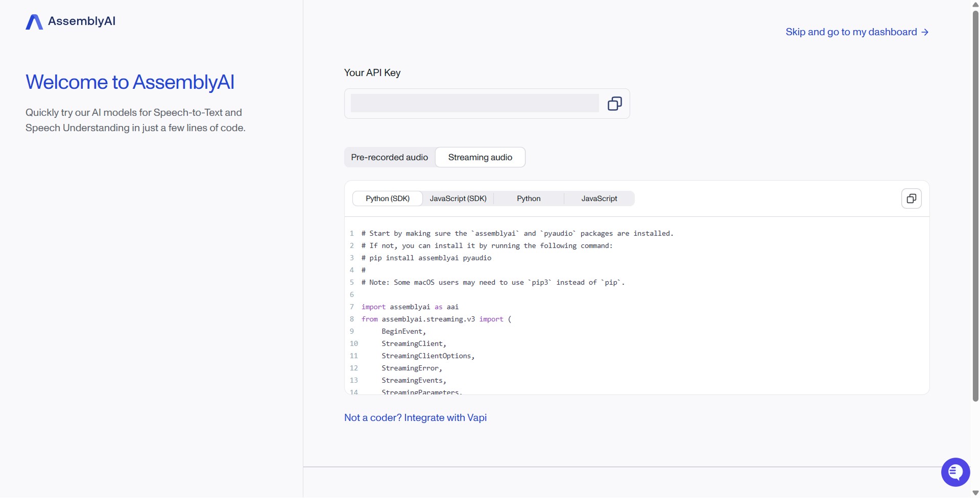This screenshot has width=980, height=498.
Task: Click the 'StreamingError,' code line
Action: pos(412,368)
